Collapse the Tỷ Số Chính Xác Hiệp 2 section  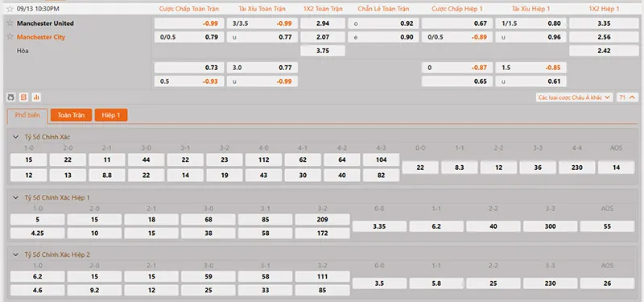point(16,254)
